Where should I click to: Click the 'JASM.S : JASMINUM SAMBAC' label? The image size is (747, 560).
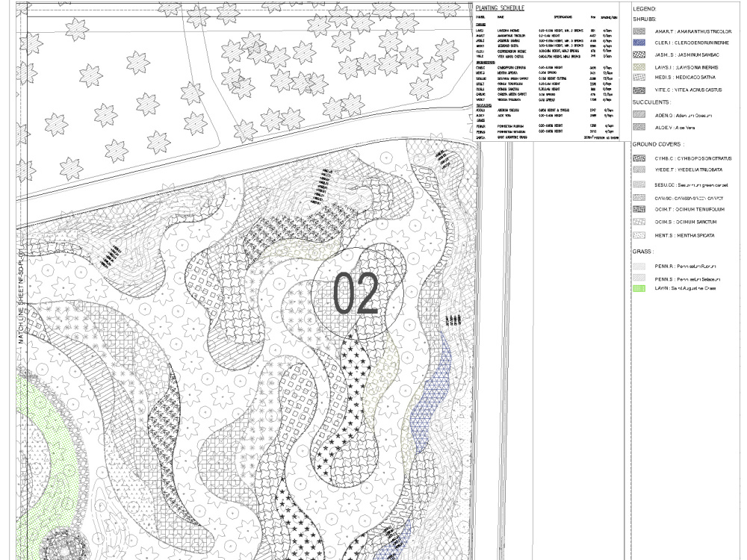click(687, 55)
